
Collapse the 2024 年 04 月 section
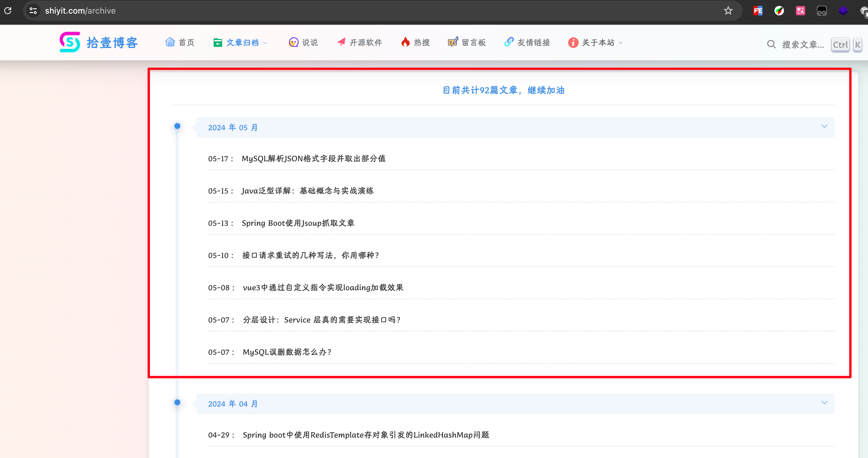coord(824,403)
